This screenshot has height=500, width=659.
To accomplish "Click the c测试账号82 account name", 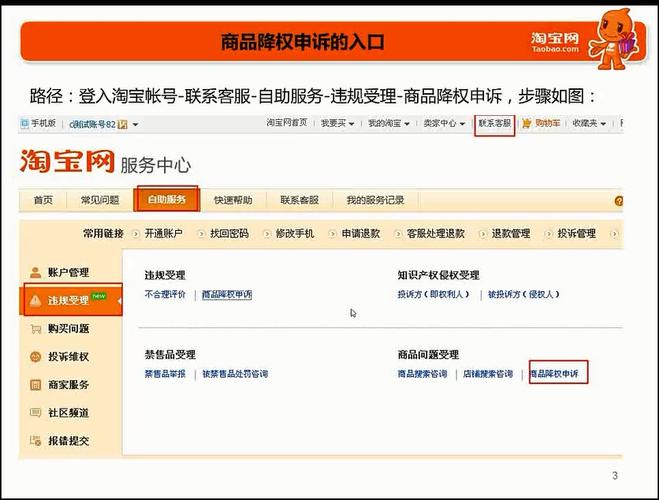I will 92,124.
